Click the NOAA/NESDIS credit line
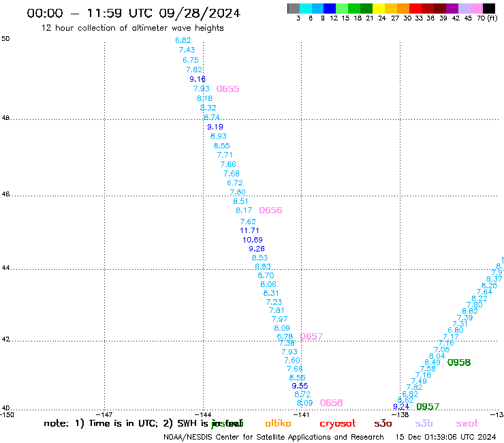 (274, 438)
